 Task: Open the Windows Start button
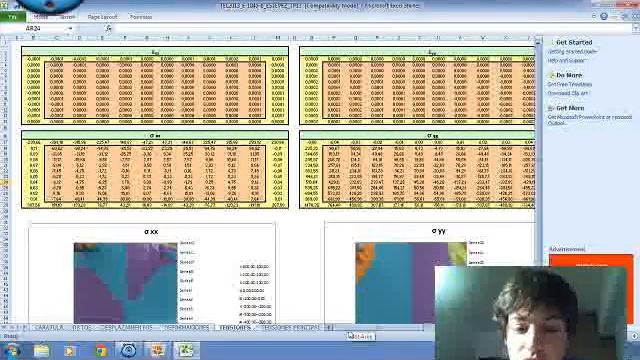pos(11,351)
